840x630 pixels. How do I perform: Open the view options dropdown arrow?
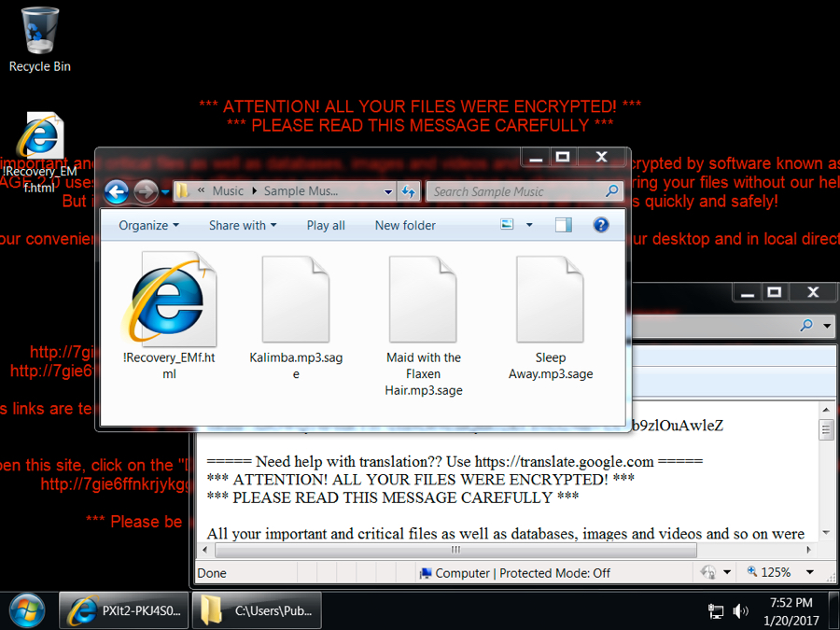click(x=529, y=225)
